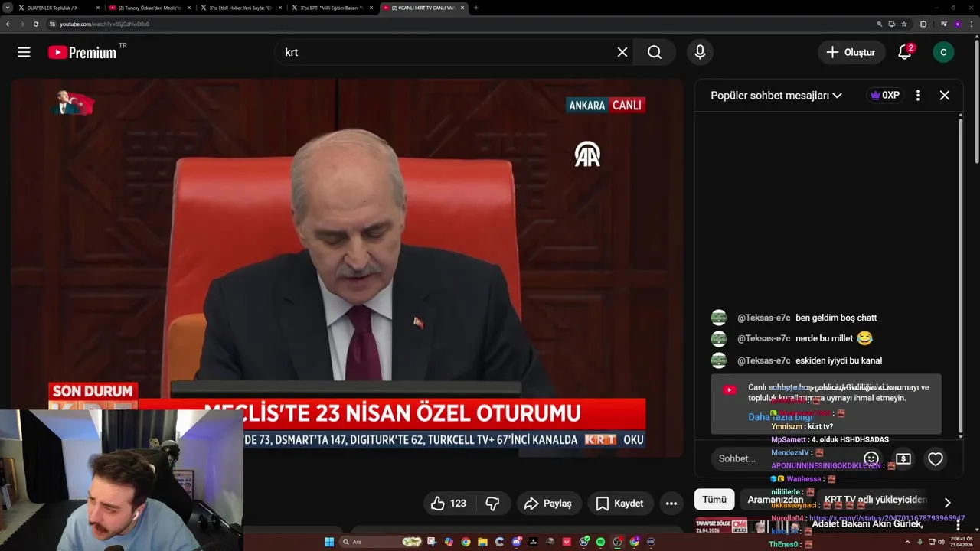Open the YouTube hamburger guide menu
The width and height of the screenshot is (980, 551).
tap(24, 52)
